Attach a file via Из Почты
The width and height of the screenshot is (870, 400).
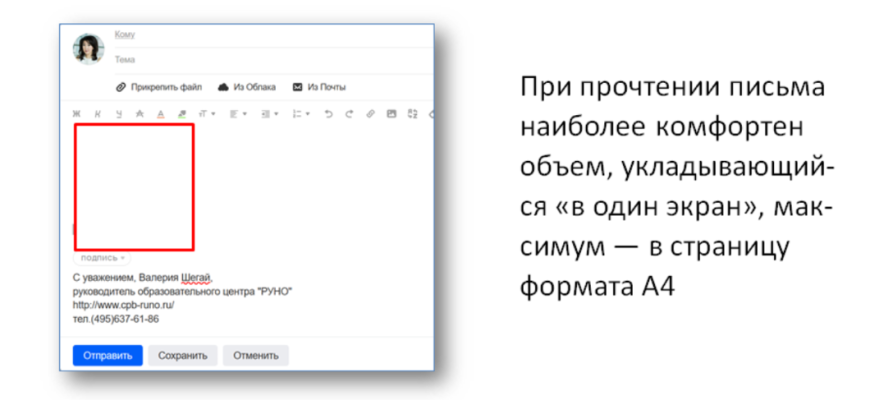tap(319, 87)
